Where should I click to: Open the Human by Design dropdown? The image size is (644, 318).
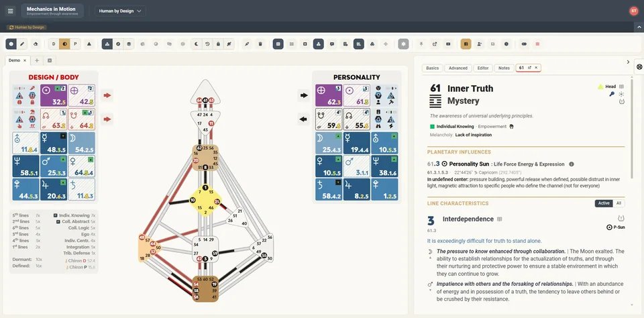click(120, 11)
